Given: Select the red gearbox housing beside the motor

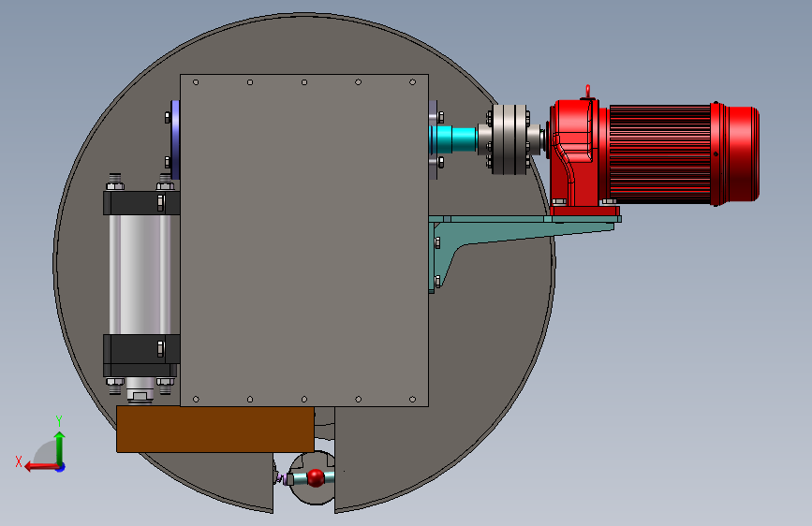Looking at the screenshot, I should [575, 153].
